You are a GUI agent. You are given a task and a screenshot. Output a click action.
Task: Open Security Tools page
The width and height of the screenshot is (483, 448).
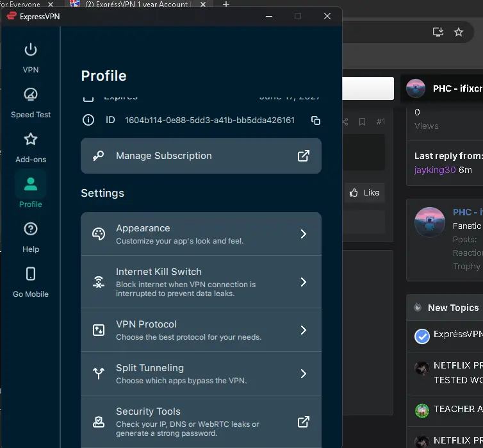(201, 422)
